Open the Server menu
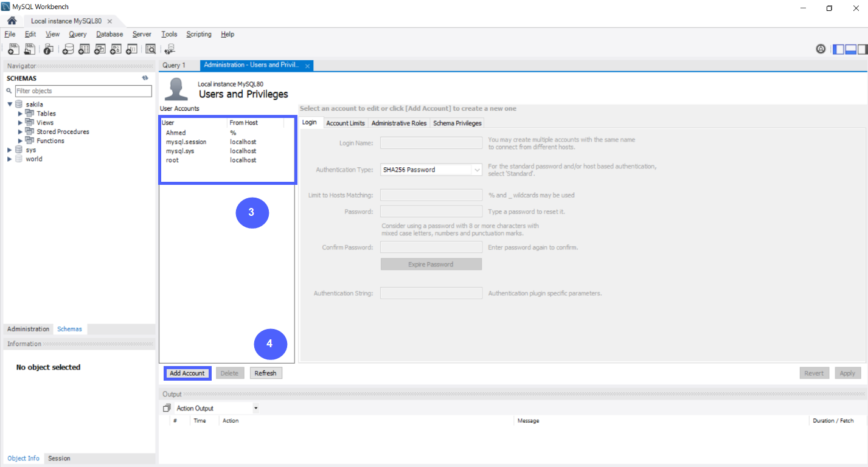This screenshot has width=868, height=467. [141, 34]
